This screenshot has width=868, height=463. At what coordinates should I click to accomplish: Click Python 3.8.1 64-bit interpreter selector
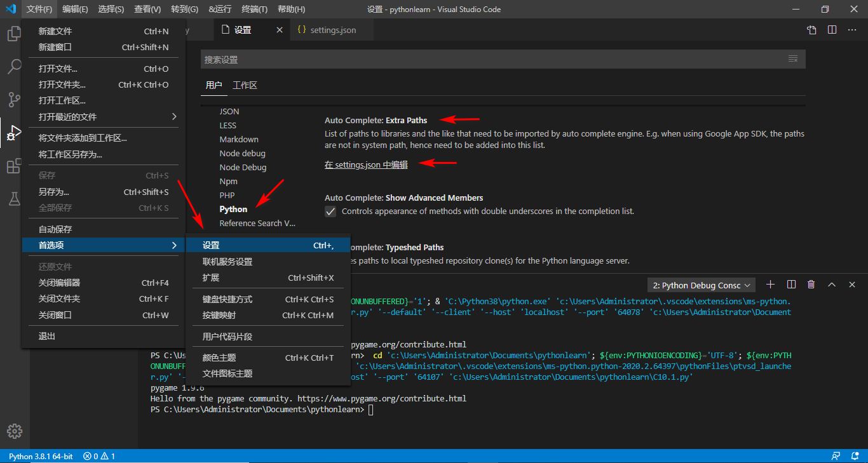point(41,456)
